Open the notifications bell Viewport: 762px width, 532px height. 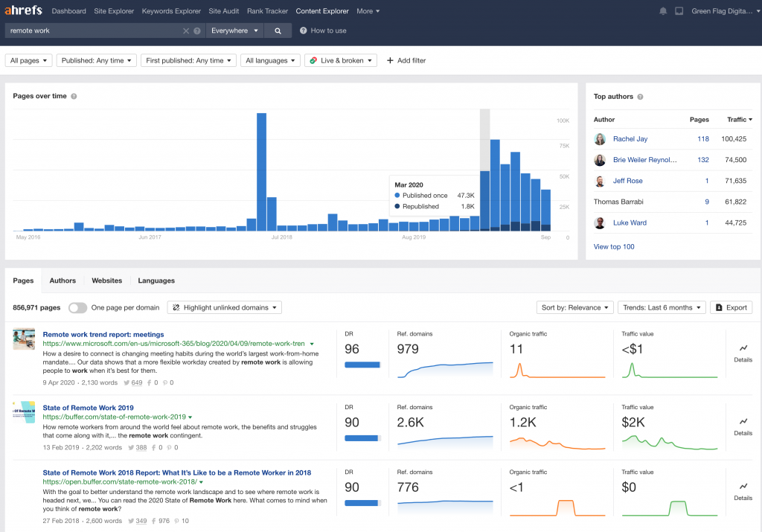(x=663, y=10)
